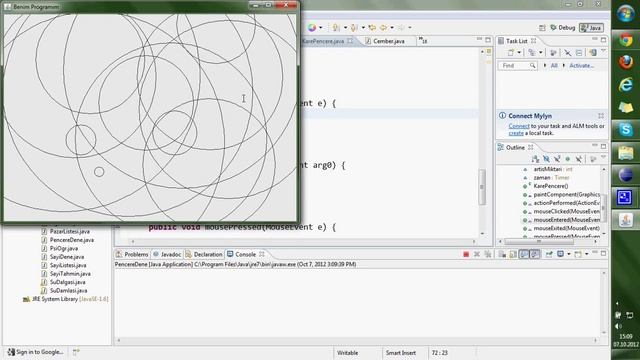Open dropdown next to colorful run icon

320,28
